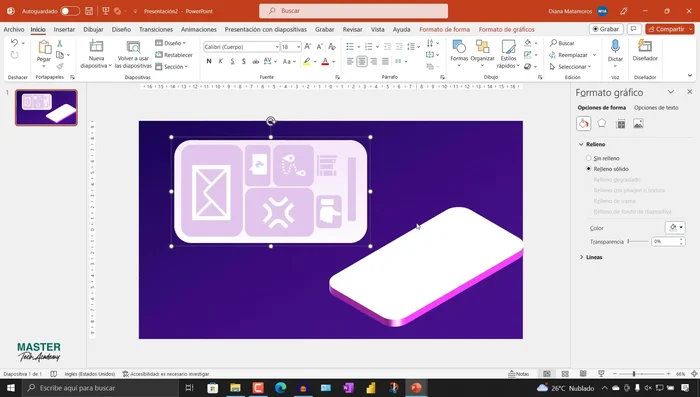Click the text highlight color icon
Image resolution: width=700 pixels, height=397 pixels.
(x=306, y=61)
